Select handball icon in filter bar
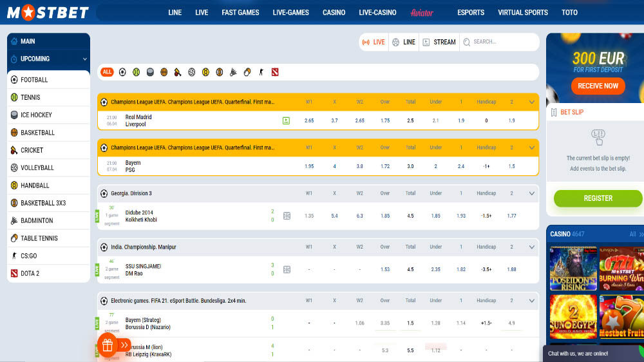The width and height of the screenshot is (644, 362). pos(206,72)
